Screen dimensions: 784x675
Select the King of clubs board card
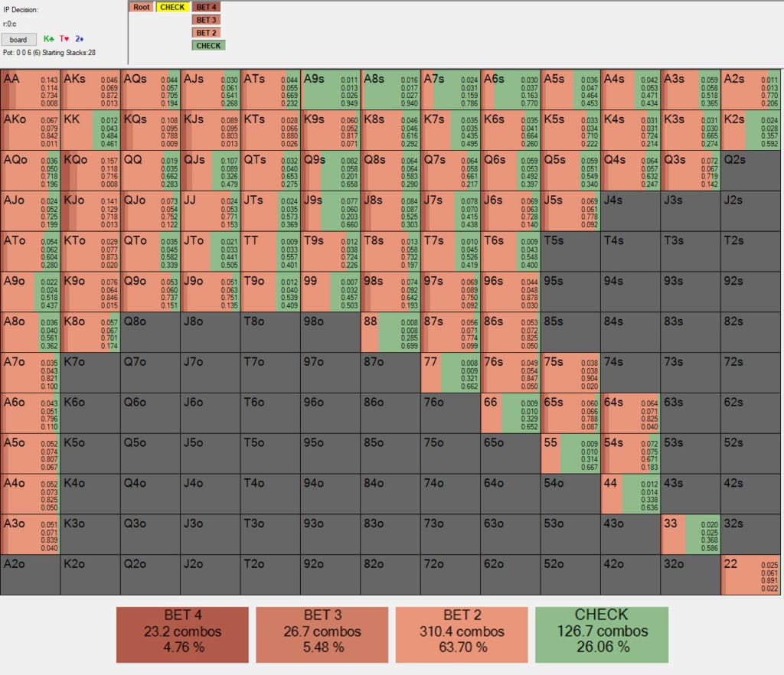[49, 39]
